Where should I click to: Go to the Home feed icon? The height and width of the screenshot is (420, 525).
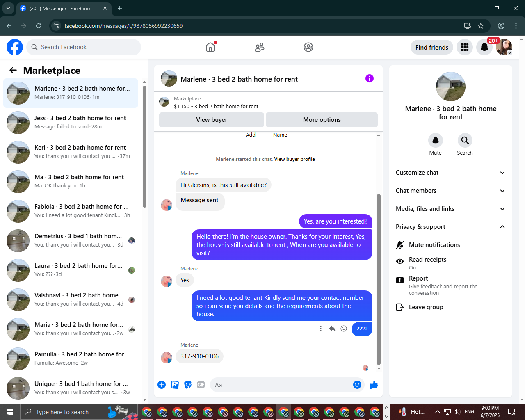[x=210, y=47]
